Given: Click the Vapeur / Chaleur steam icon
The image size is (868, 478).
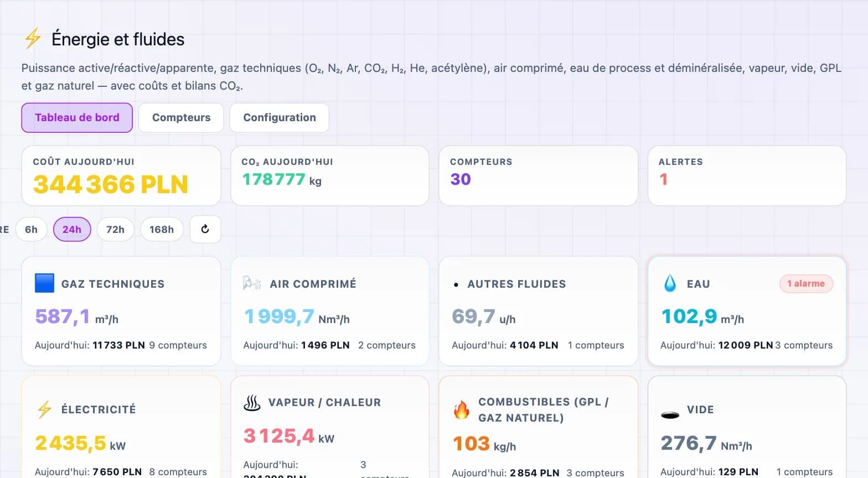Looking at the screenshot, I should pos(252,403).
